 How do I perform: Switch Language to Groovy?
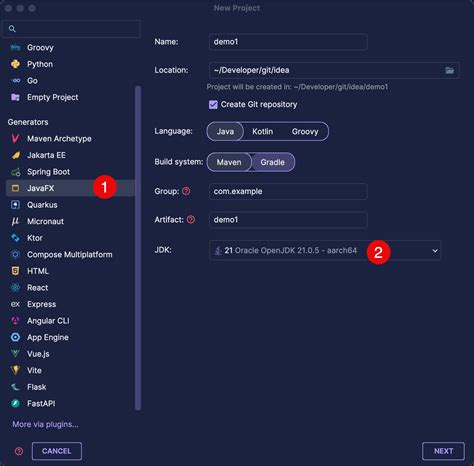[x=305, y=131]
